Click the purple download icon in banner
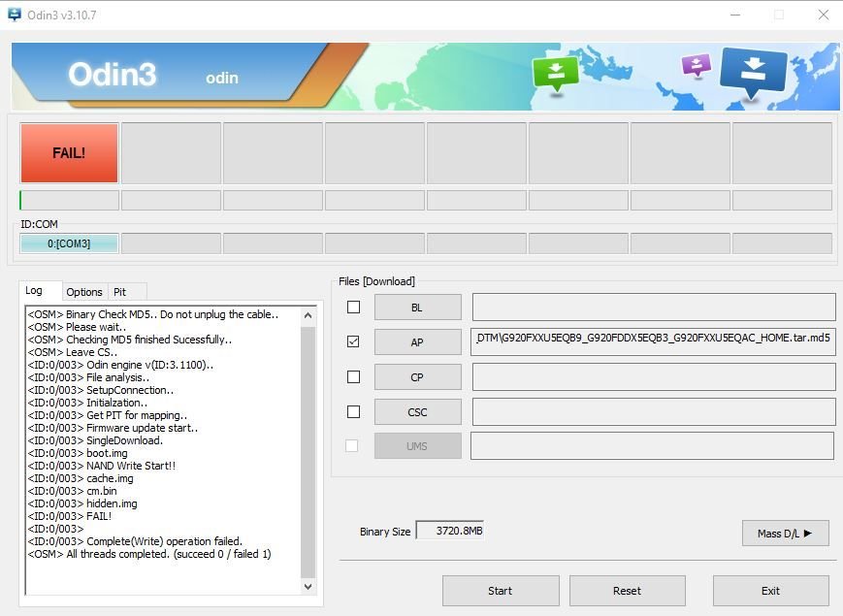The image size is (843, 616). (697, 67)
